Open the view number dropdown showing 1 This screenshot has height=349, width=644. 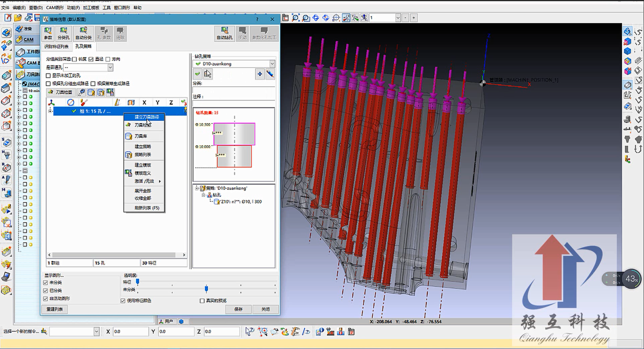398,18
